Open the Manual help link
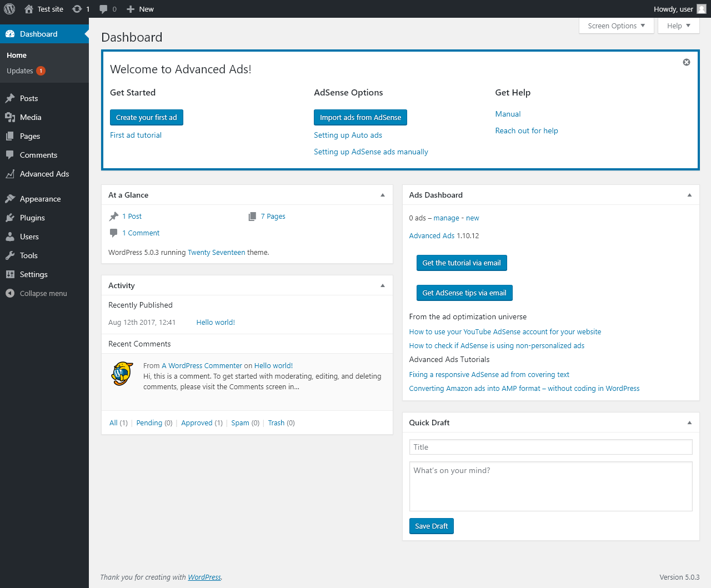This screenshot has height=588, width=711. coord(508,114)
